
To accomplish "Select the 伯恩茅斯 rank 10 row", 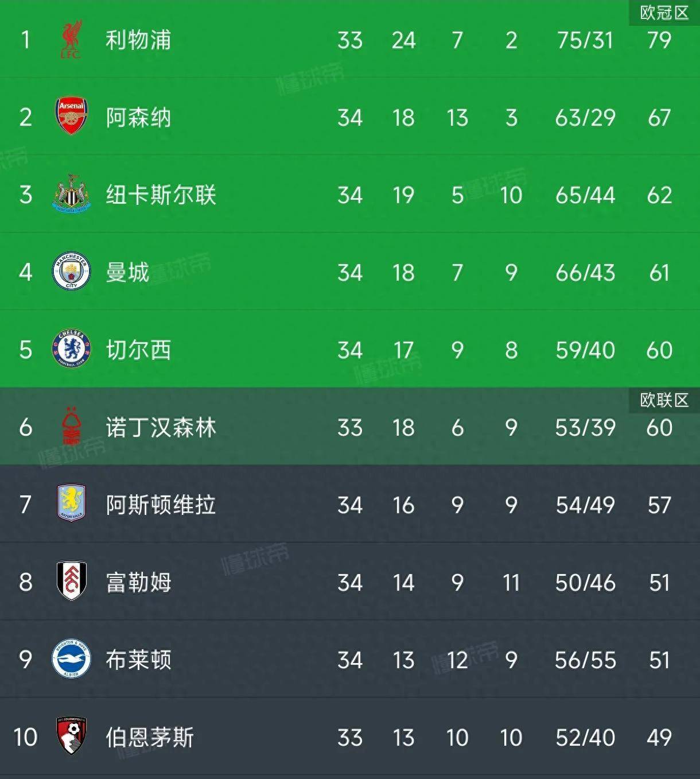I will click(x=350, y=737).
